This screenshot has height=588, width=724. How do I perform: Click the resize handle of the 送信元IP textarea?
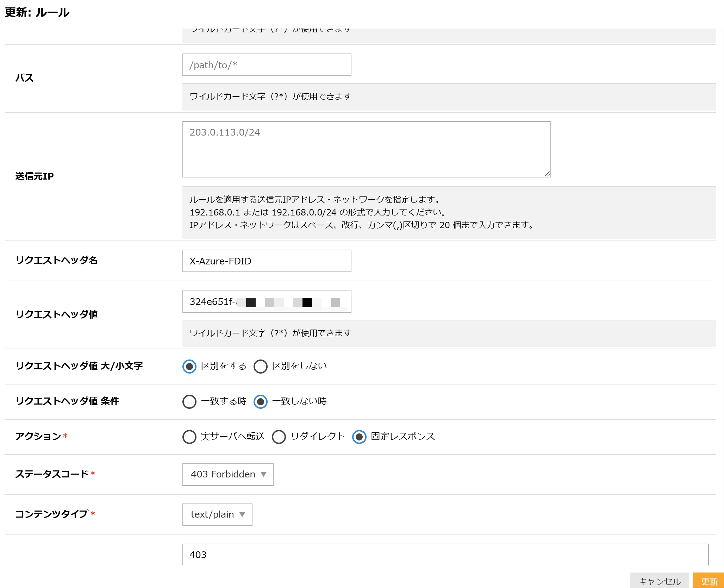pyautogui.click(x=547, y=174)
